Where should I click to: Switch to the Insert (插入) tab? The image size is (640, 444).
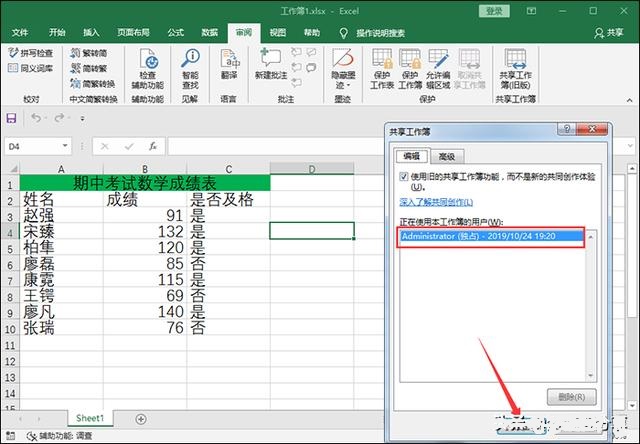[x=91, y=33]
